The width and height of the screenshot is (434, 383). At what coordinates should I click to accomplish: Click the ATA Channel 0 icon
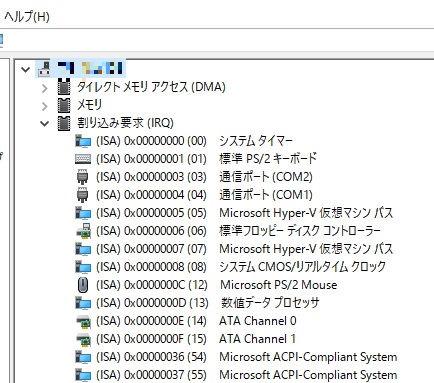click(83, 321)
